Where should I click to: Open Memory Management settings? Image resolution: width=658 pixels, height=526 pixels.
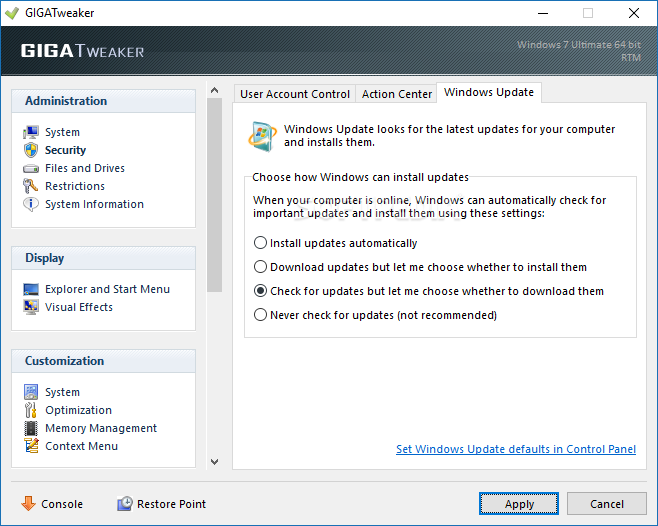tap(101, 428)
